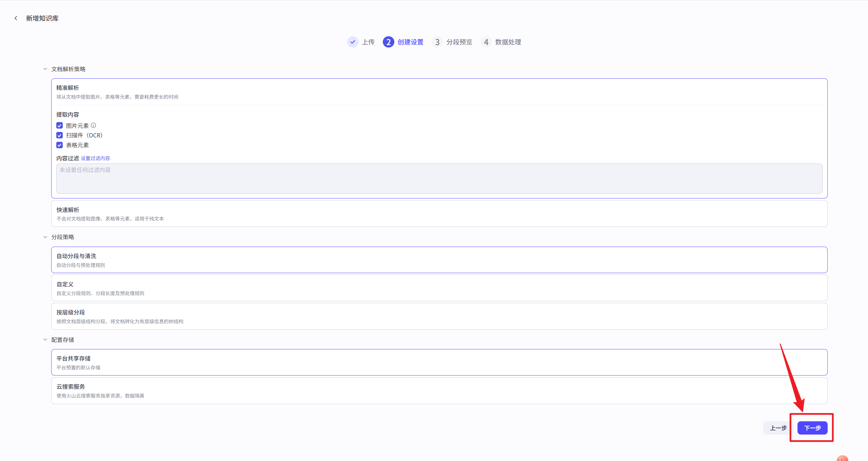This screenshot has width=868, height=461.
Task: Collapse the 分段策略 section
Action: (x=45, y=237)
